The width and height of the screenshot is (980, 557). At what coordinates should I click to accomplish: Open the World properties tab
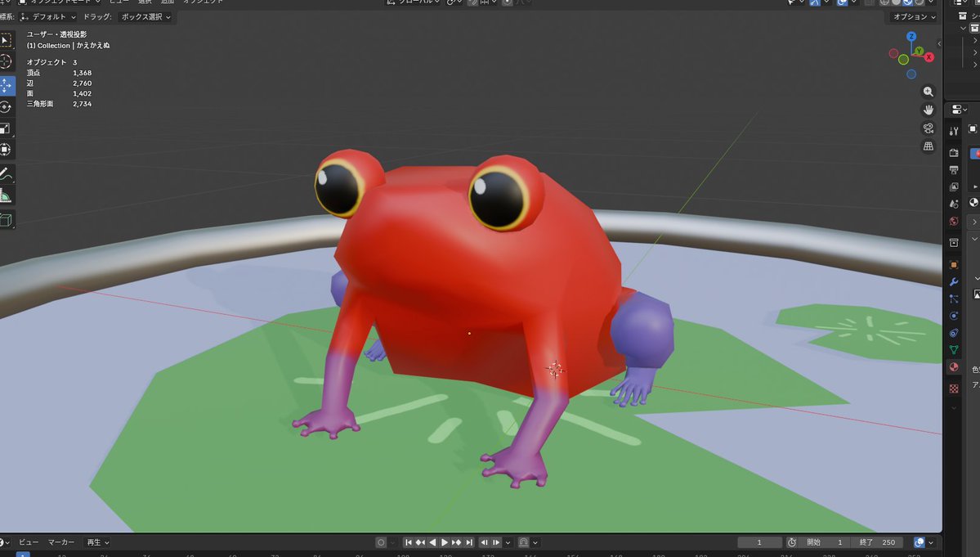(954, 221)
